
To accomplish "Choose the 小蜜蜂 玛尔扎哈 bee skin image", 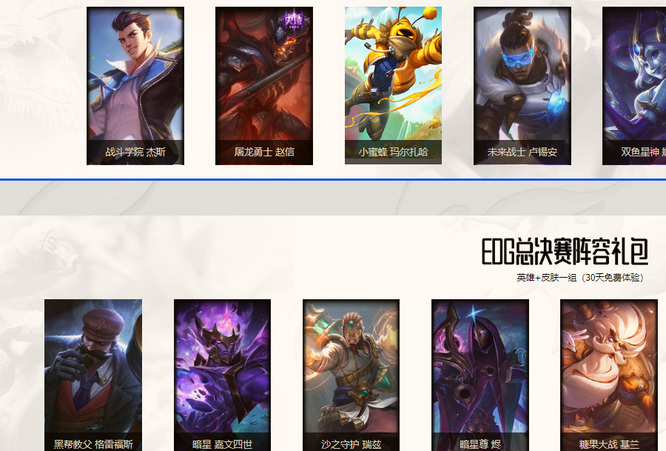I will (393, 85).
